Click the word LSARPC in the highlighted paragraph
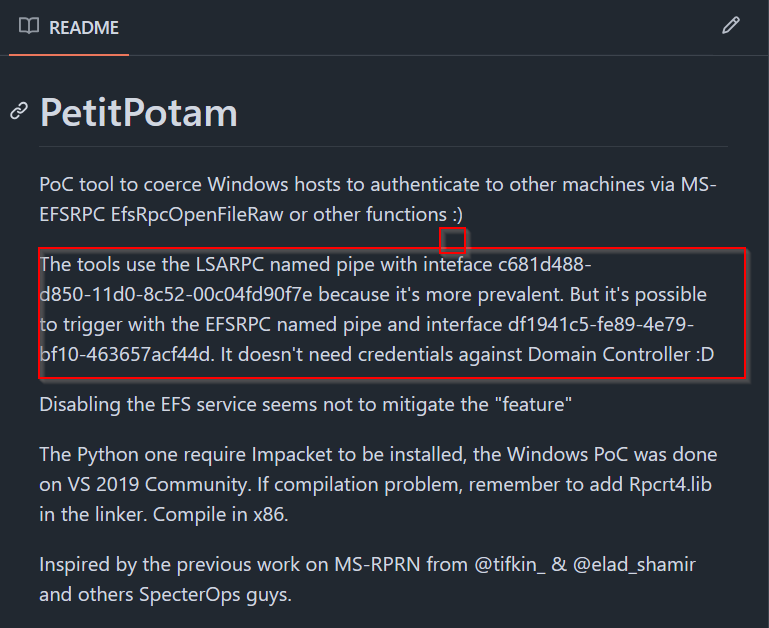The height and width of the screenshot is (628, 769). click(x=230, y=265)
